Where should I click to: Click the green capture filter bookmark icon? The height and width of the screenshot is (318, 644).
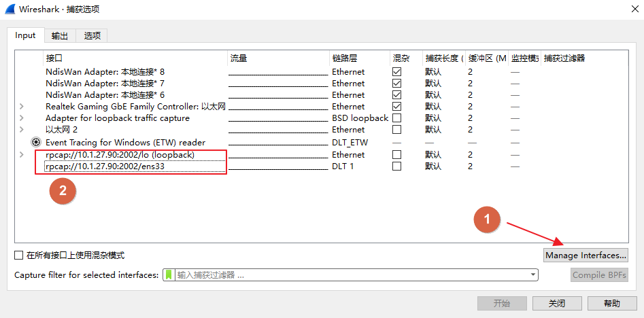(169, 275)
